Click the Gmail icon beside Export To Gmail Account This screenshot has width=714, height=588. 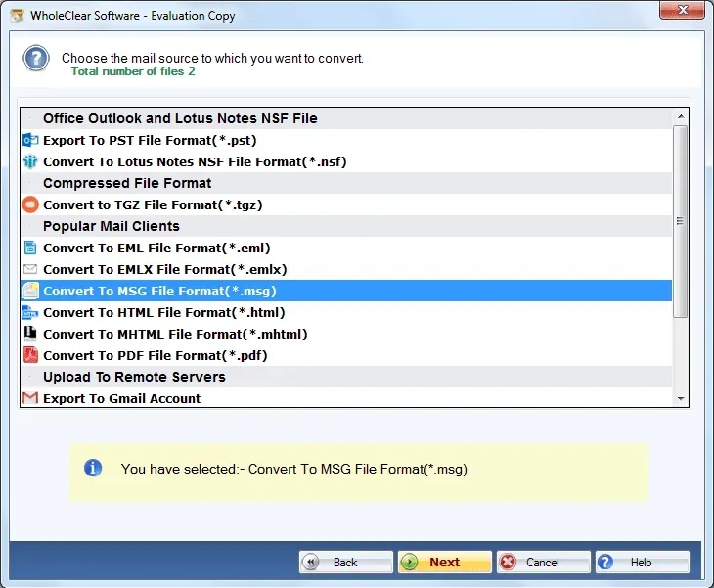(x=30, y=398)
